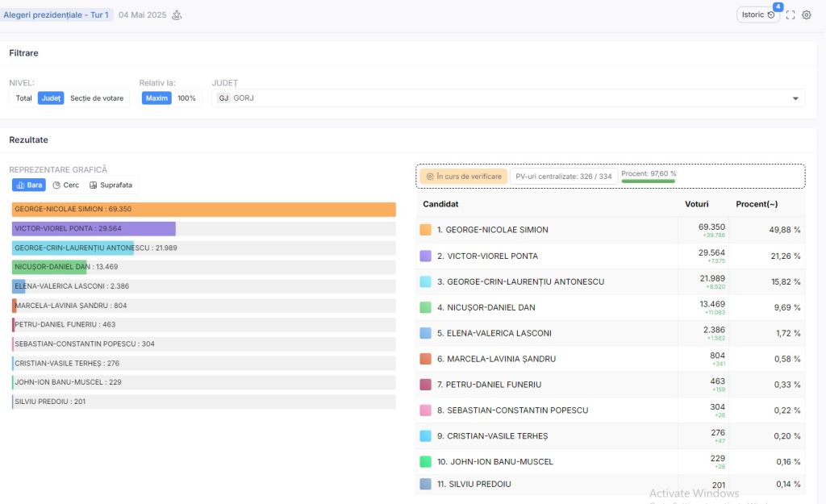Click George-Nicolae Simion orange color swatch
Image resolution: width=826 pixels, height=504 pixels.
426,230
